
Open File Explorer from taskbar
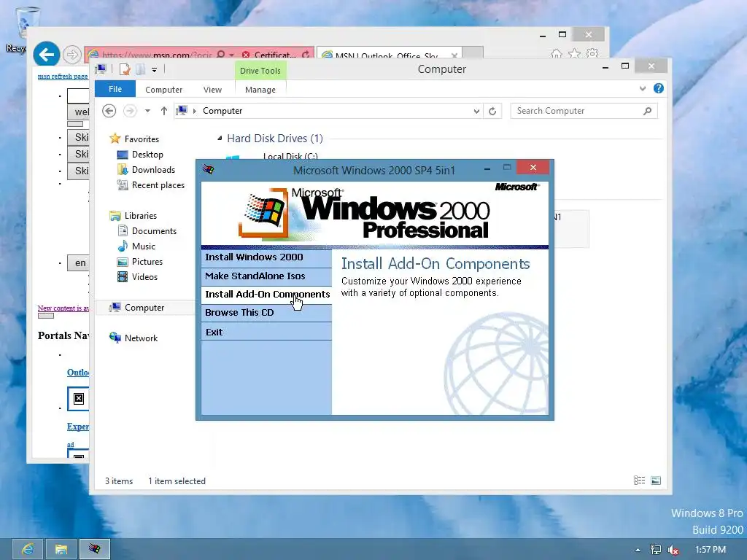(61, 549)
